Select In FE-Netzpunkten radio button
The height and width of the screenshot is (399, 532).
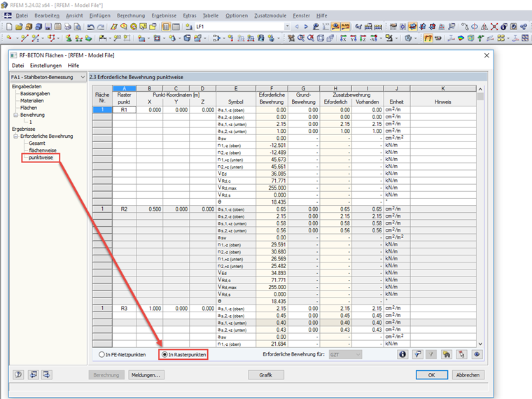[x=101, y=355]
